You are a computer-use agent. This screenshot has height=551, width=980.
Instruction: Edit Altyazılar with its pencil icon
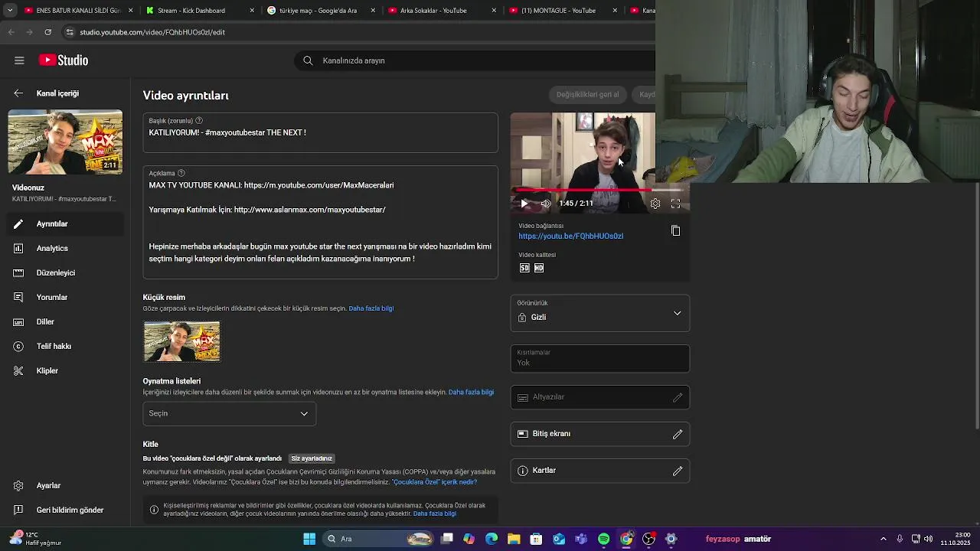point(678,397)
